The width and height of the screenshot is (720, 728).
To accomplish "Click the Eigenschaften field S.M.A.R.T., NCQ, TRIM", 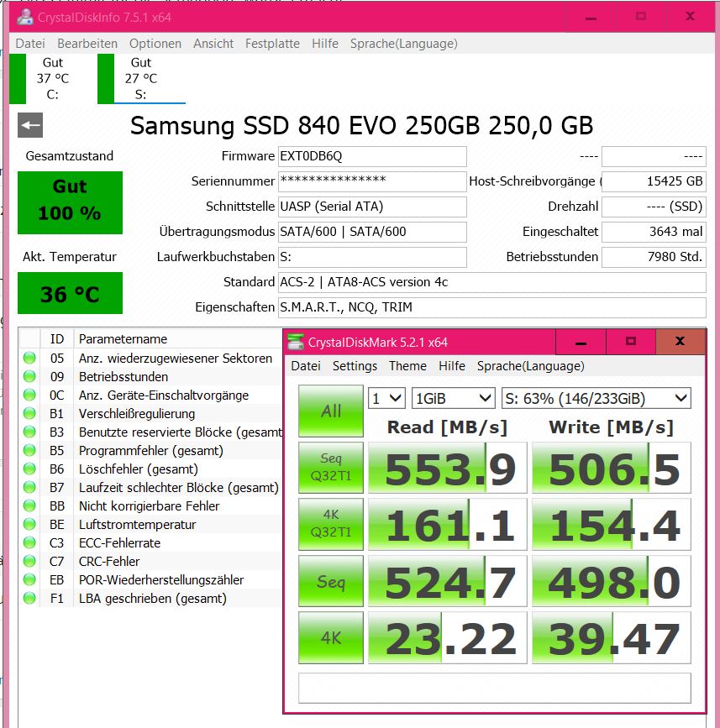I will click(x=492, y=307).
